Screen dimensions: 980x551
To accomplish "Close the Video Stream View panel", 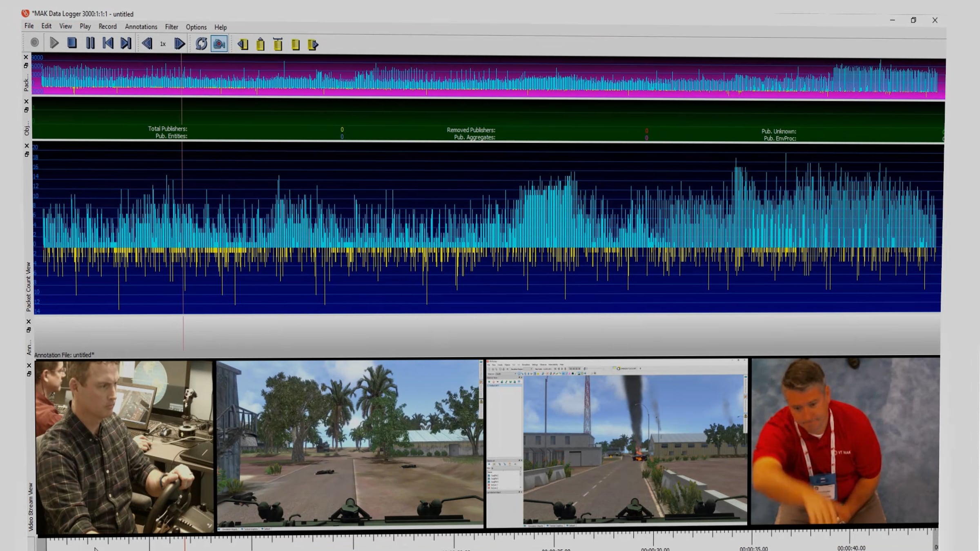I will tap(29, 365).
